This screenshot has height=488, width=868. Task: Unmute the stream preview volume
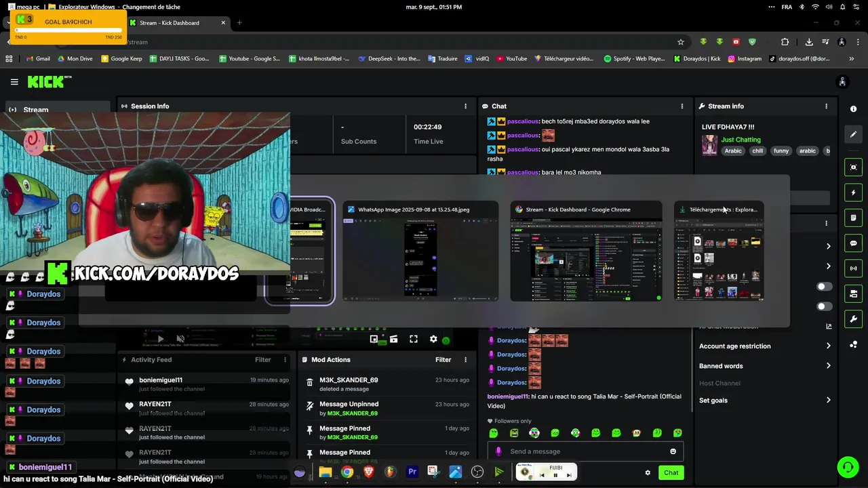tap(180, 339)
